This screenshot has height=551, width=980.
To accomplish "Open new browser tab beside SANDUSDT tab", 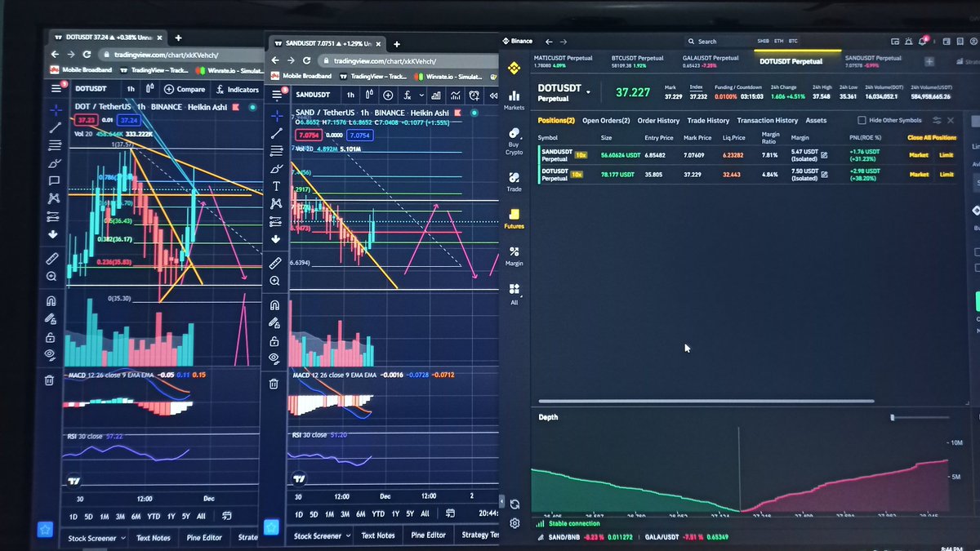I will point(398,43).
